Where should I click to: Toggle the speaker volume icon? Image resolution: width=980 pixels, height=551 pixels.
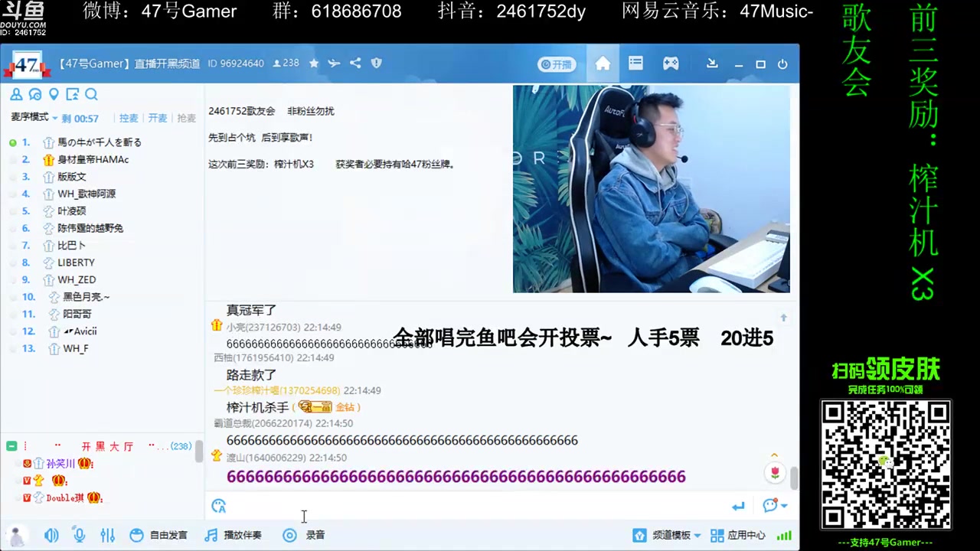pyautogui.click(x=51, y=536)
